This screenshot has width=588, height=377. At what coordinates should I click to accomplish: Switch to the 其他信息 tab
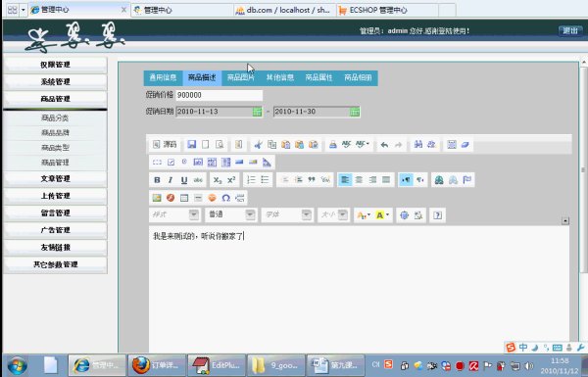(x=279, y=77)
